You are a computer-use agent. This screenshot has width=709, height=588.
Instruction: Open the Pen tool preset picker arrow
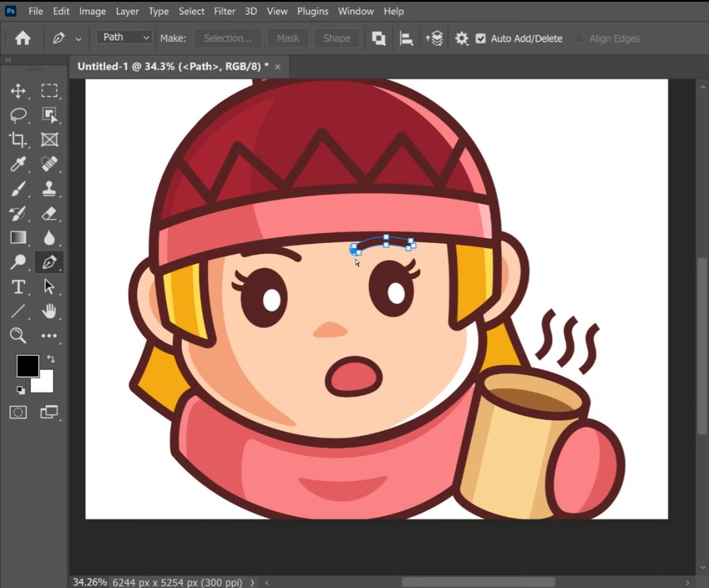point(79,39)
